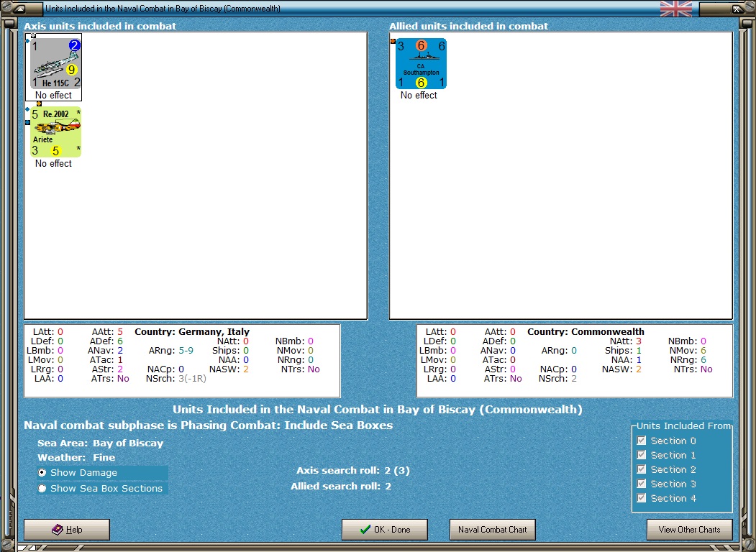756x552 pixels.
Task: Open the Help button
Action: pyautogui.click(x=67, y=530)
